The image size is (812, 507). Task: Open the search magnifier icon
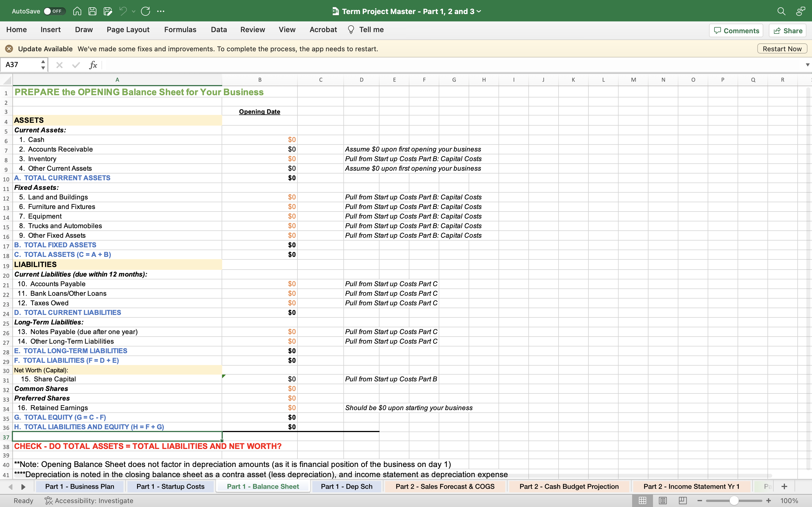781,11
